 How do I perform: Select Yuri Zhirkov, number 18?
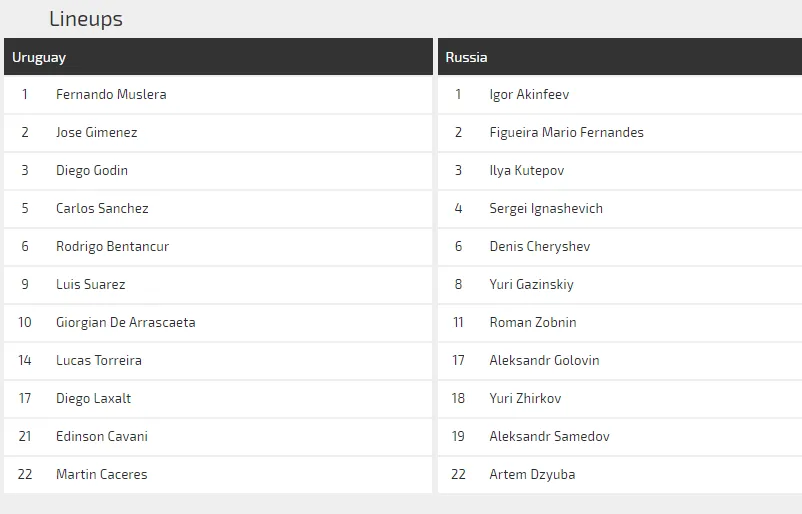point(525,398)
